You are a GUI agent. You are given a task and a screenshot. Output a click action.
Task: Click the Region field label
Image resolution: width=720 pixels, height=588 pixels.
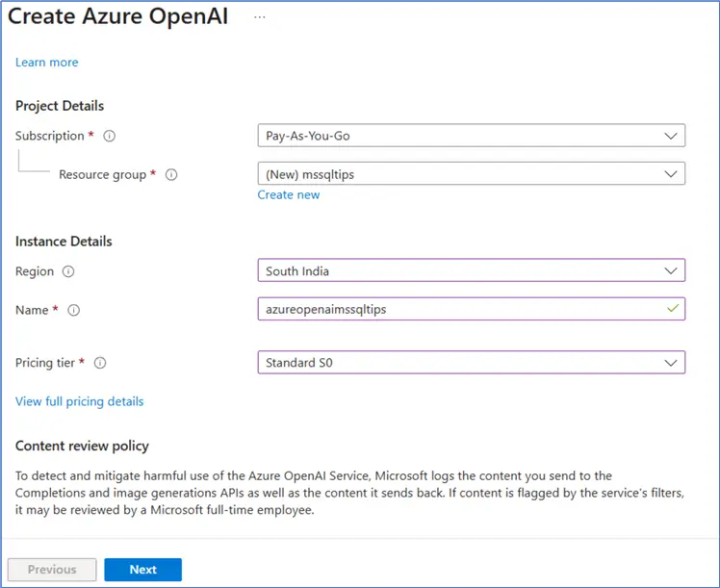click(35, 271)
